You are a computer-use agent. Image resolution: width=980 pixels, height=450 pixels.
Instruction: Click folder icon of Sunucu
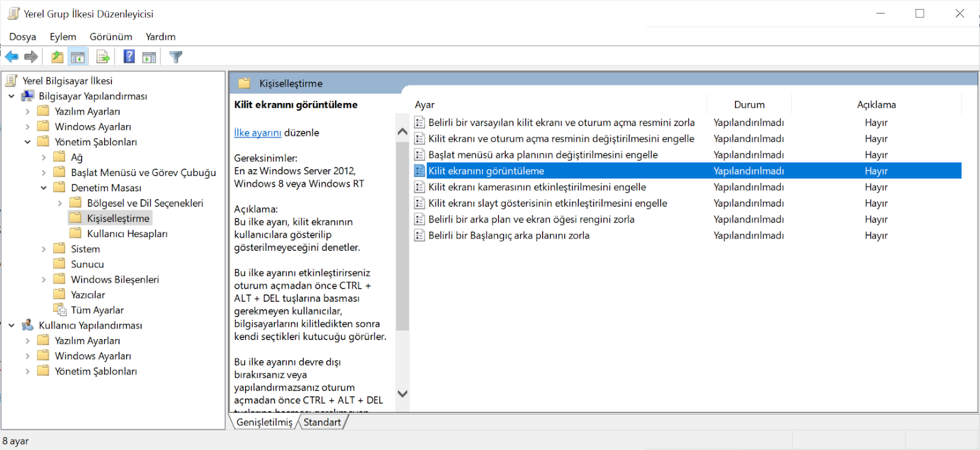[x=59, y=264]
